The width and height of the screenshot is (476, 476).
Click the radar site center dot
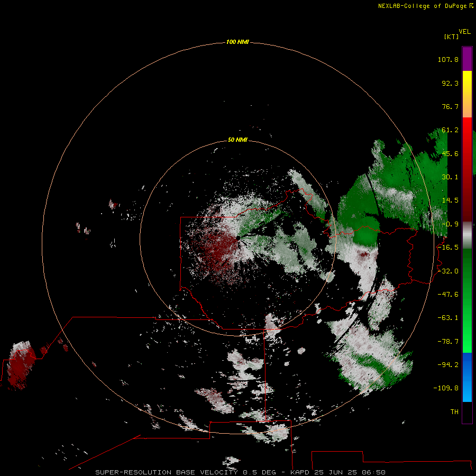click(x=239, y=239)
